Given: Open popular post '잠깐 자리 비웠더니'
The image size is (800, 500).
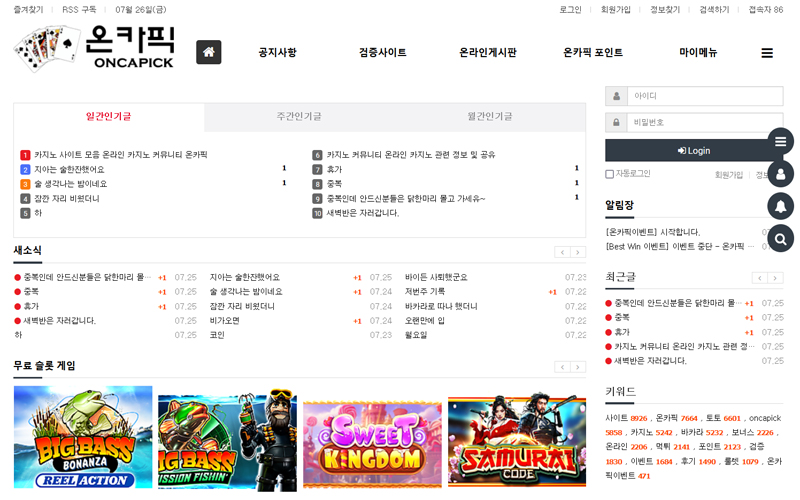Looking at the screenshot, I should coord(66,198).
